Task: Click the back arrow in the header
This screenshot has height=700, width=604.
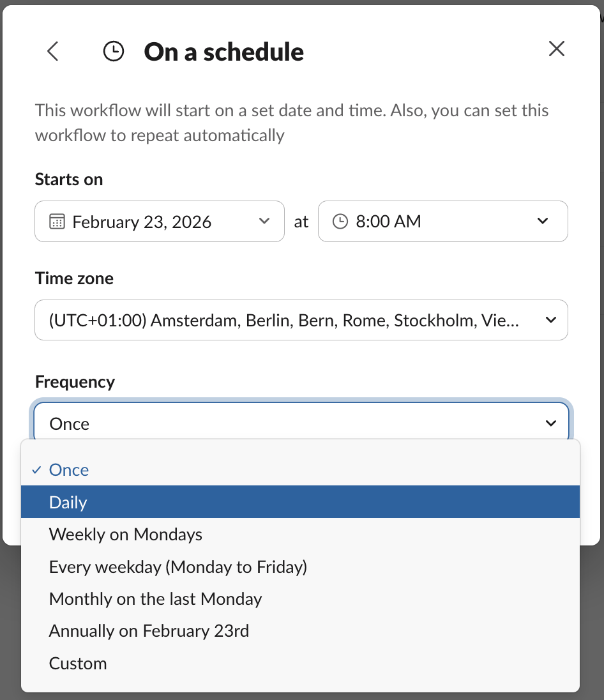Action: [x=53, y=51]
